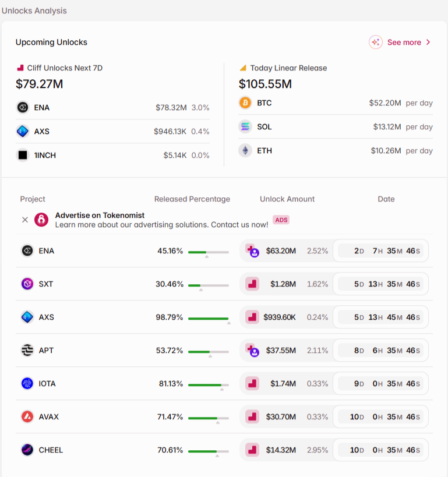Viewport: 448px width, 477px height.
Task: Sort by Released Percentage column header
Action: click(x=192, y=199)
